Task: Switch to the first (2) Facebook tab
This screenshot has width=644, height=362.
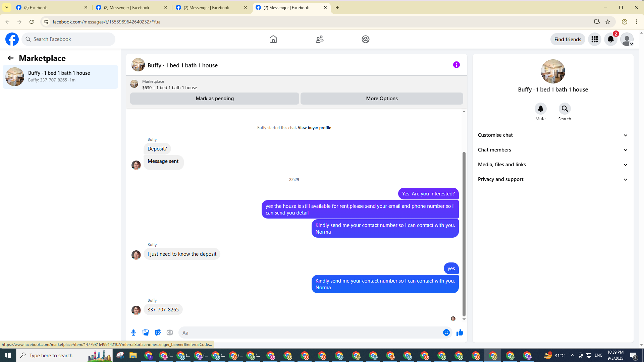Action: tap(52, 7)
